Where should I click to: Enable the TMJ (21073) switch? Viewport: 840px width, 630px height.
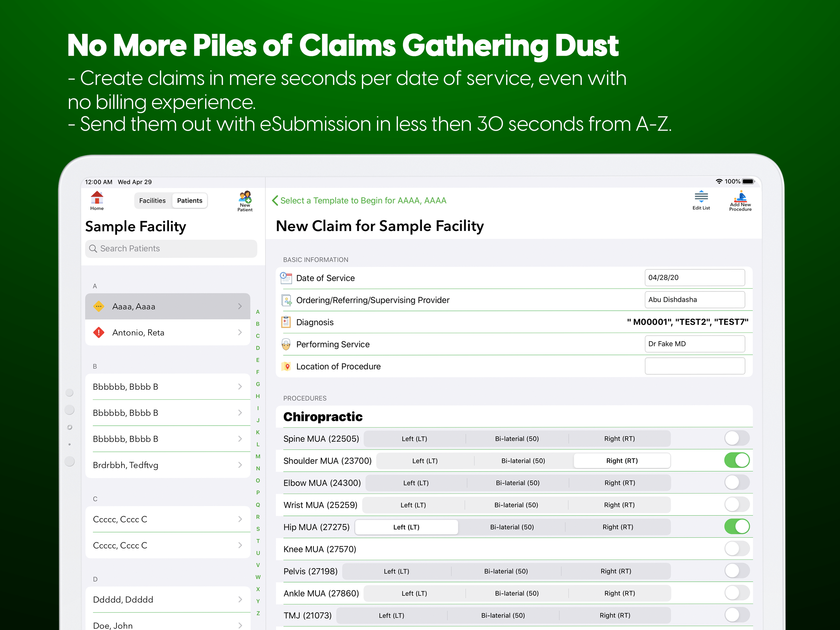pos(737,615)
